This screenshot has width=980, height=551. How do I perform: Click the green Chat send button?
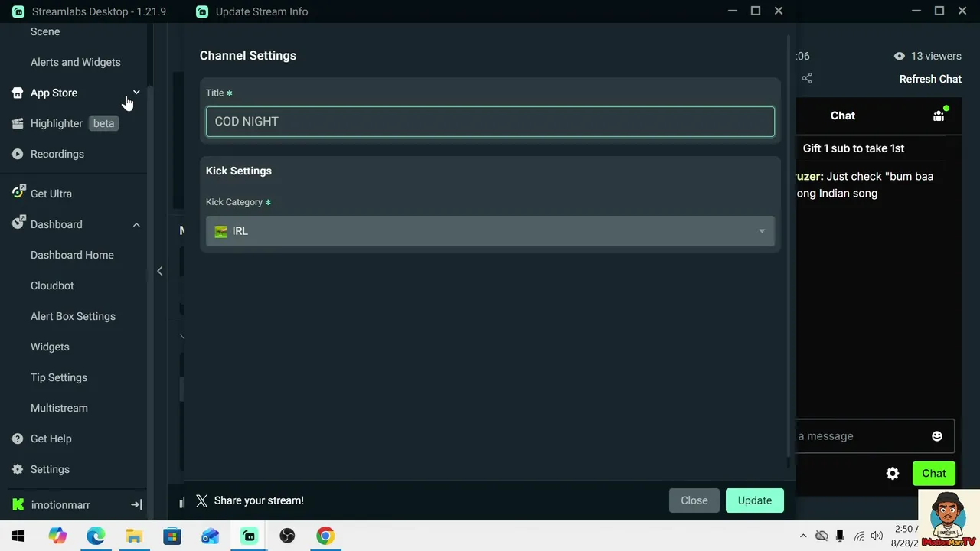point(934,473)
